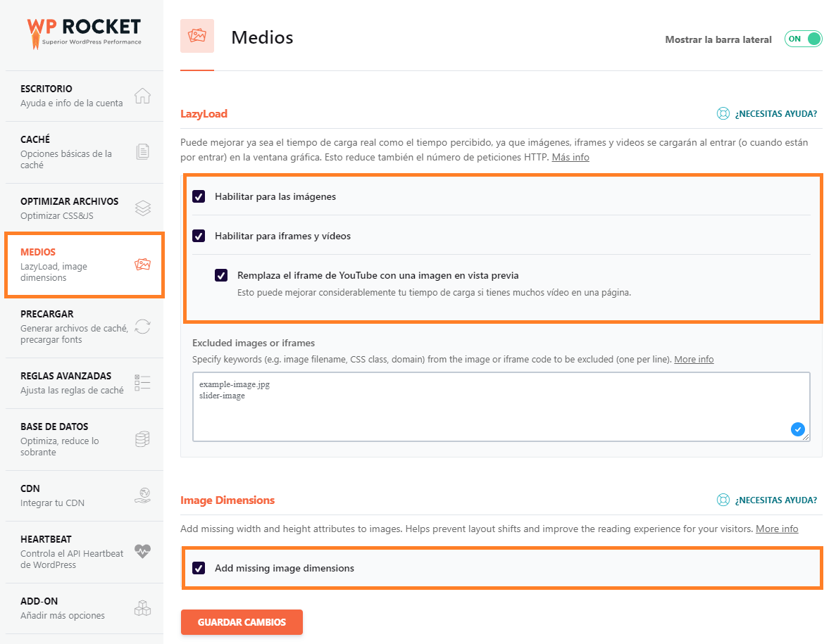The width and height of the screenshot is (836, 644).
Task: Click the Reglas Avanzadas list icon
Action: click(x=143, y=383)
